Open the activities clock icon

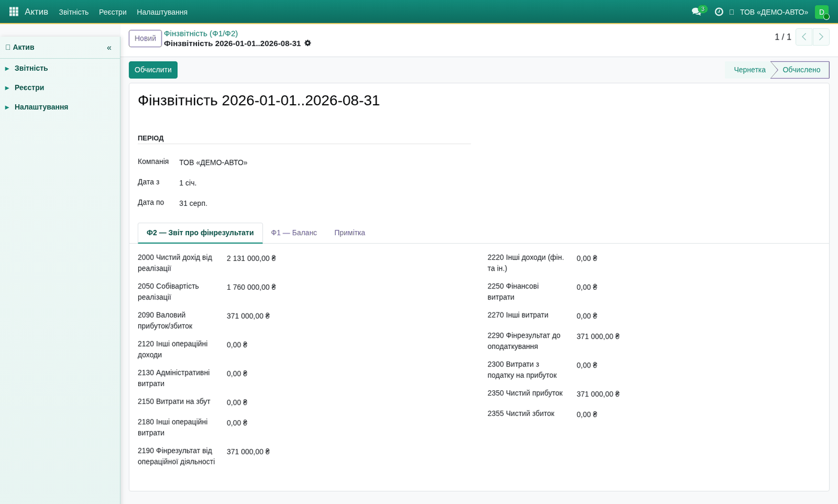(x=719, y=12)
